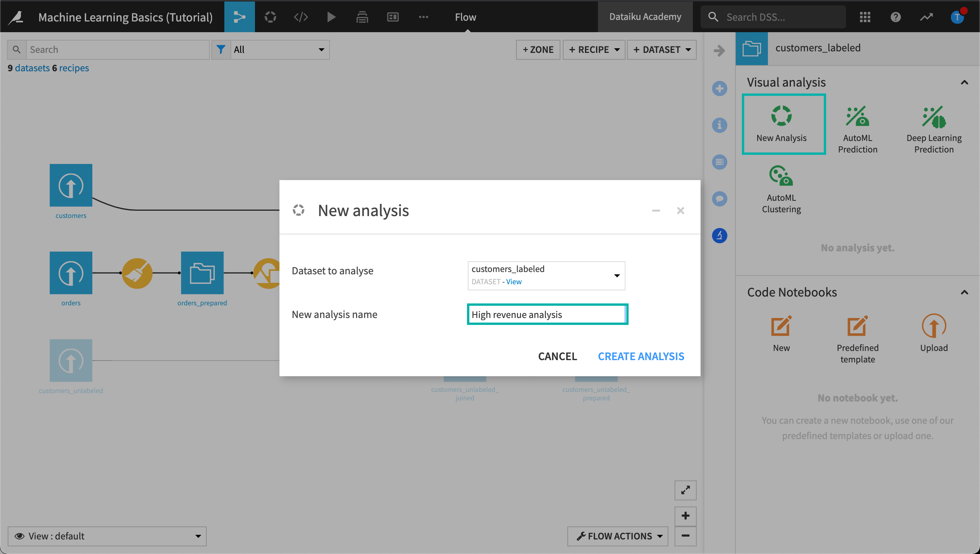This screenshot has width=980, height=554.
Task: Open the Dashboards nav icon
Action: [393, 17]
